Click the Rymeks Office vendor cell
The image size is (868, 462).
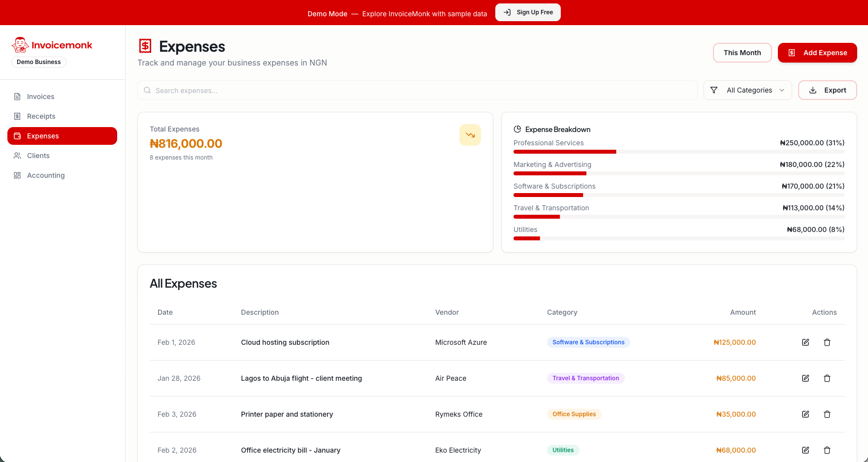point(459,414)
